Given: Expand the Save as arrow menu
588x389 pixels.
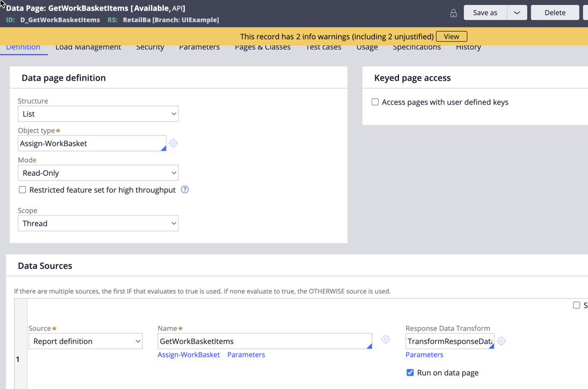Looking at the screenshot, I should pos(517,13).
